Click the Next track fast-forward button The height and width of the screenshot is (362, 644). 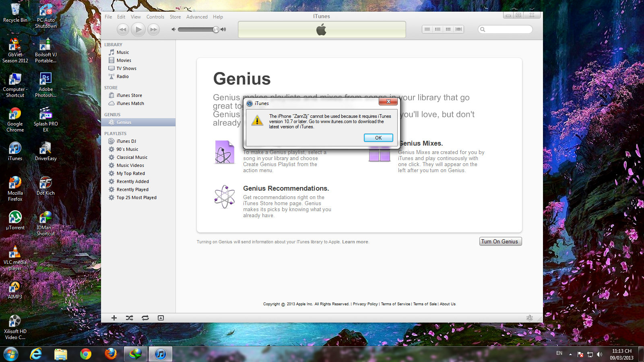coord(153,29)
